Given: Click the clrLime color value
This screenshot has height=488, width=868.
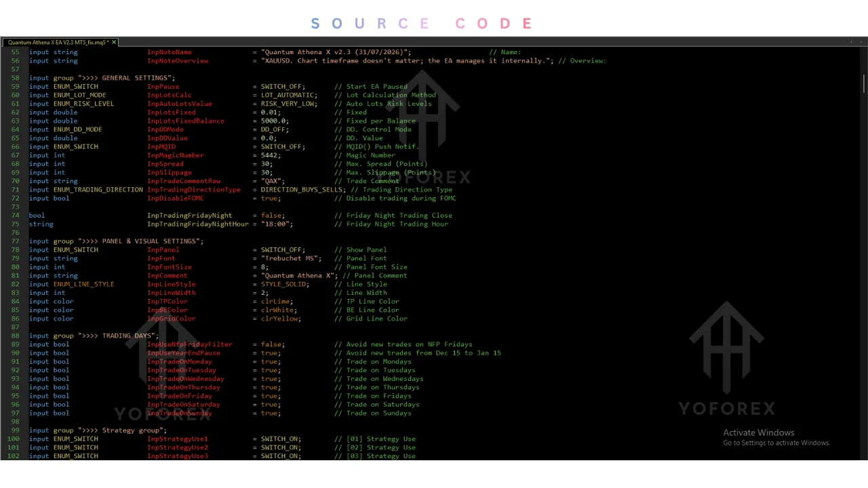Looking at the screenshot, I should (275, 302).
